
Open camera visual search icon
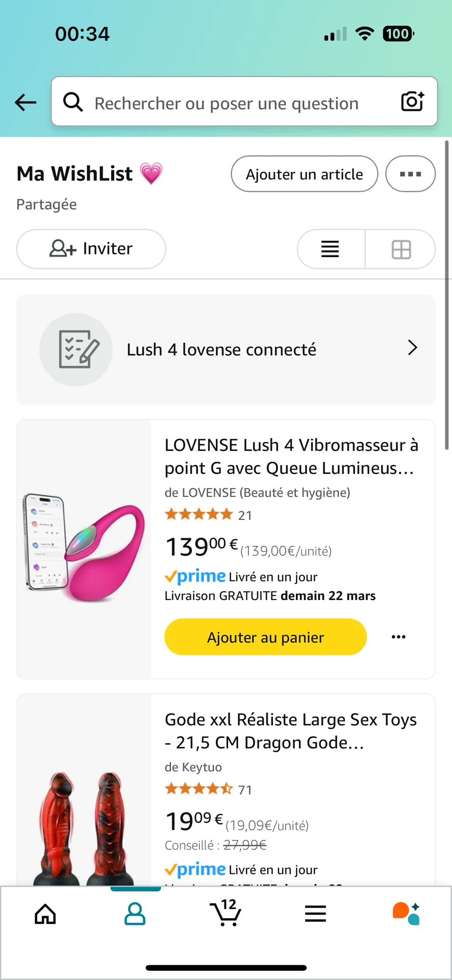tap(412, 102)
